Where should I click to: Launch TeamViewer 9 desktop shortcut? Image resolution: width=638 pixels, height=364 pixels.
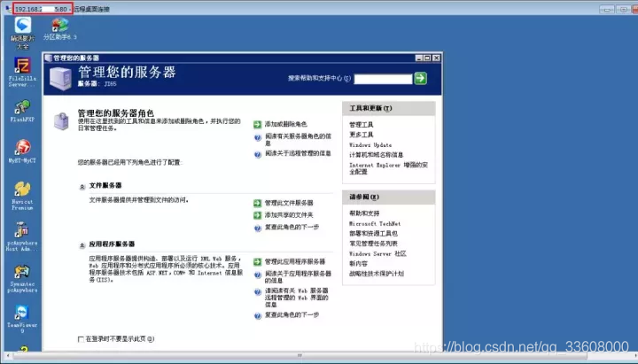[x=22, y=319]
